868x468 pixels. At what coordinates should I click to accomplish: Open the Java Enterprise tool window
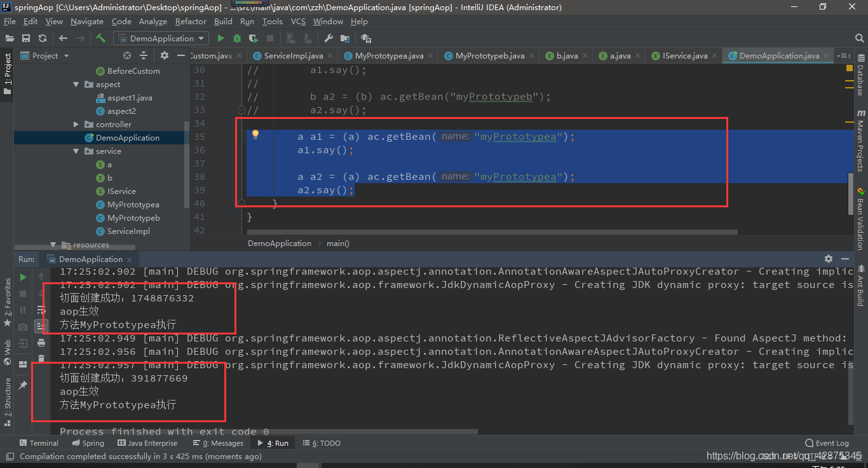(147, 443)
